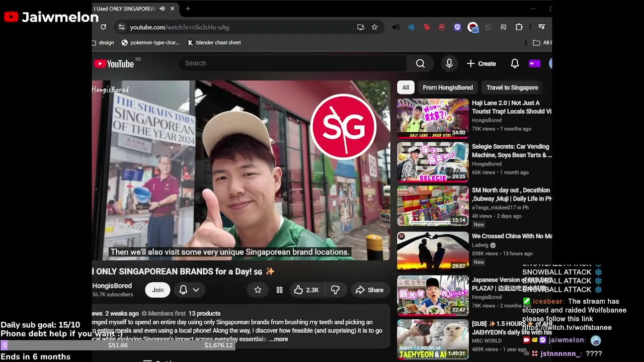This screenshot has width=644, height=362.
Task: Open JAEHYEON's daily life video thumbnail
Action: click(433, 339)
